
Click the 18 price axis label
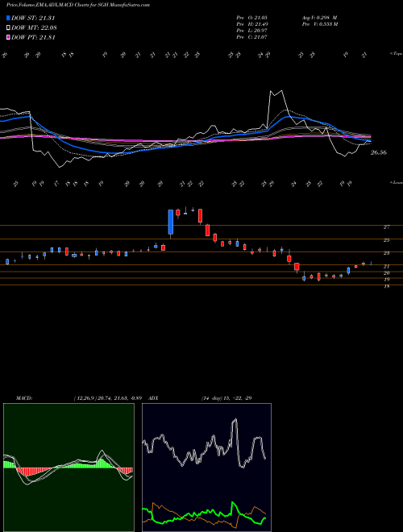386,286
